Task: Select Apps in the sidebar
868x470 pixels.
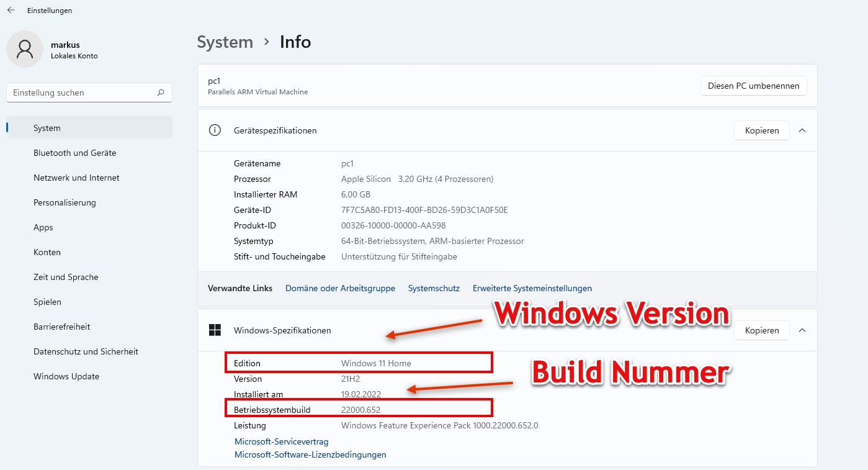Action: pos(43,227)
